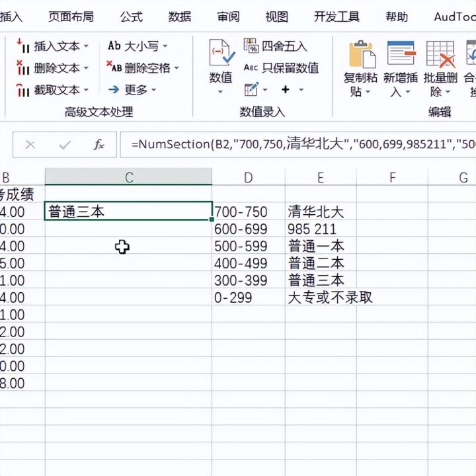Click the 复制粘贴 clipboard icon
This screenshot has height=476, width=476.
pos(362,54)
